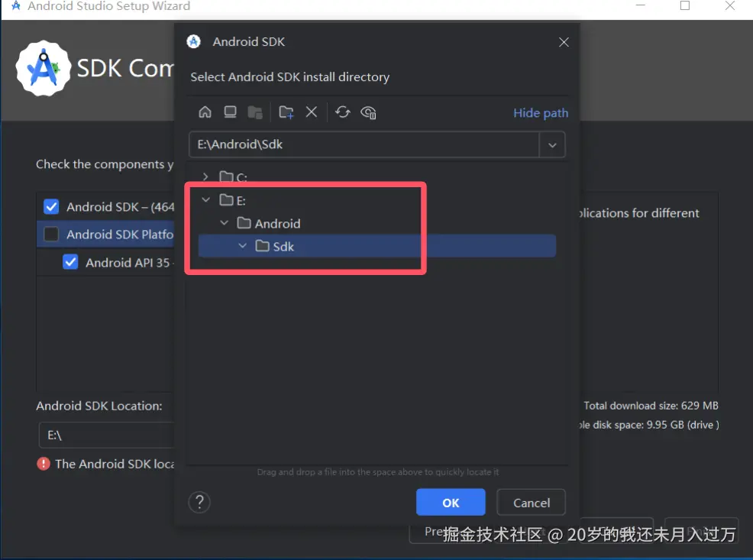Minimize the Setup Wizard window
The height and width of the screenshot is (560, 753).
coord(640,6)
